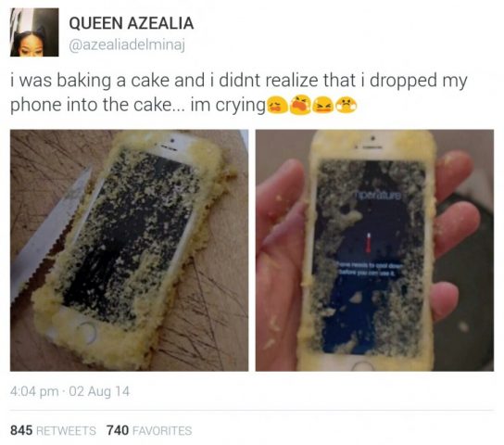Select the first crying emoji after 'im crying'
Viewport: 504px width, 445px height.
click(x=276, y=105)
